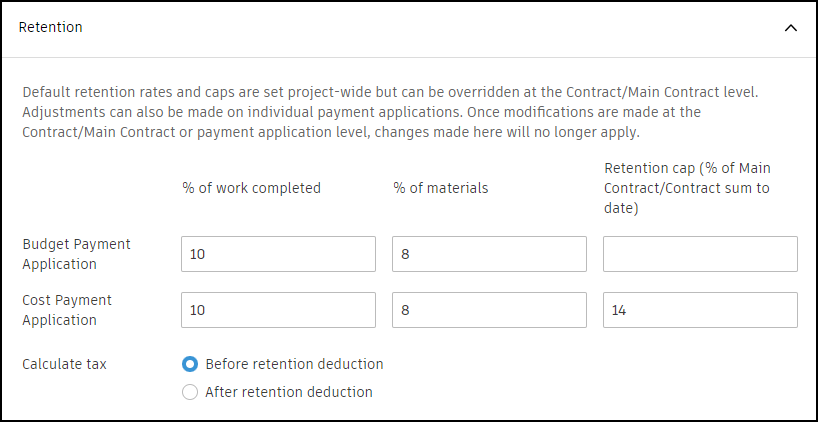818x422 pixels.
Task: Click the 'After retention deduction' label text
Action: pyautogui.click(x=288, y=392)
